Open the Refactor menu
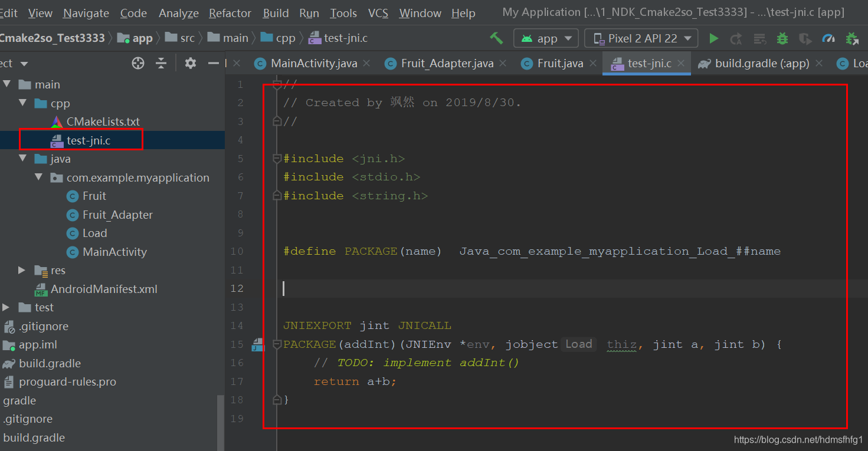This screenshot has width=868, height=451. click(x=230, y=13)
